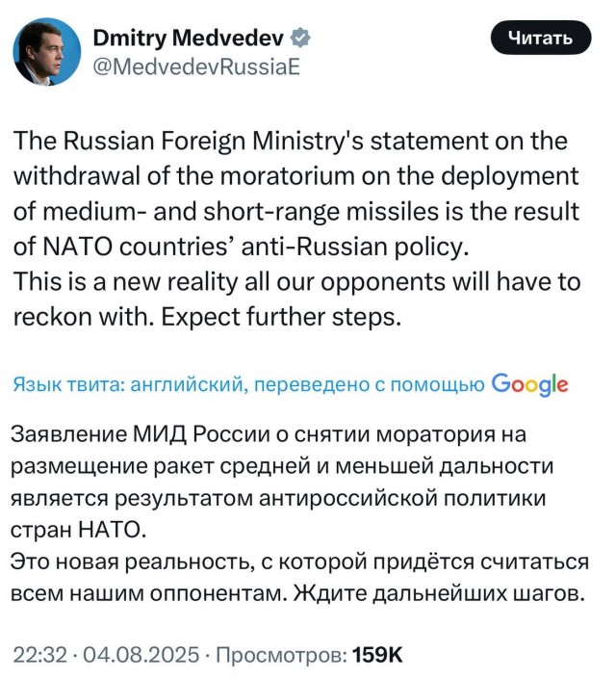Click the 22:32 tweet timestamp
This screenshot has height=679, width=616.
(39, 654)
